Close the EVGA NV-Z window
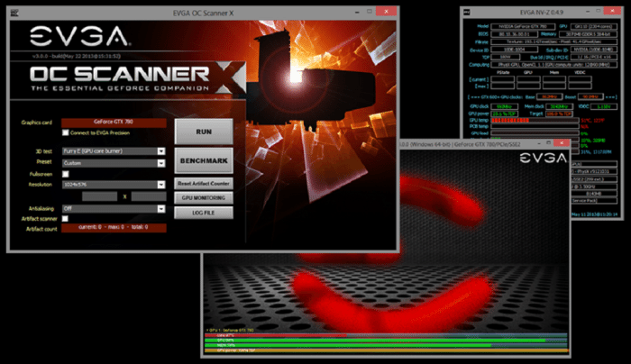The width and height of the screenshot is (631, 364). 612,11
